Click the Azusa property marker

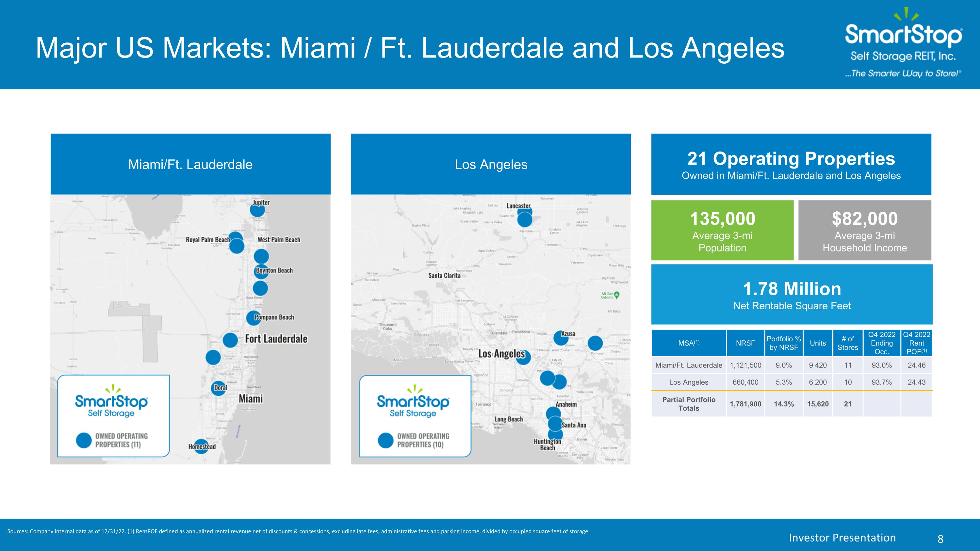(561, 338)
